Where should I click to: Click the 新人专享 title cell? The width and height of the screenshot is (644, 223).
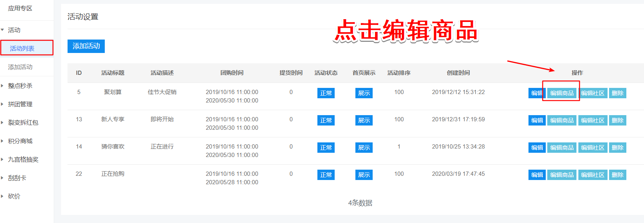pyautogui.click(x=113, y=119)
